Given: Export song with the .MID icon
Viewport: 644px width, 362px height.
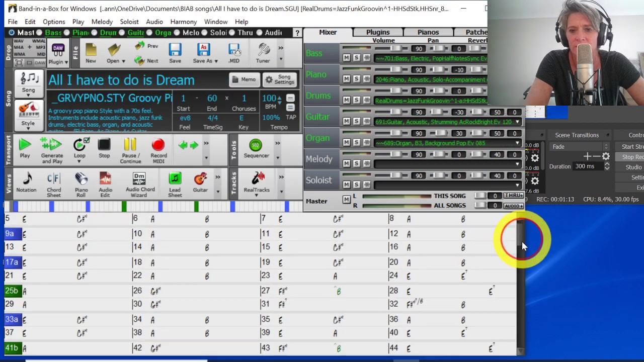Looking at the screenshot, I should (234, 53).
